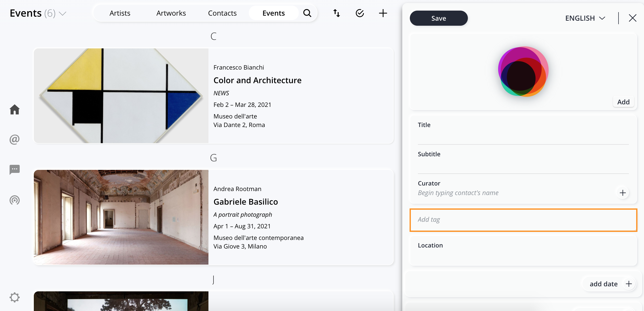Click the Add image button

point(623,102)
